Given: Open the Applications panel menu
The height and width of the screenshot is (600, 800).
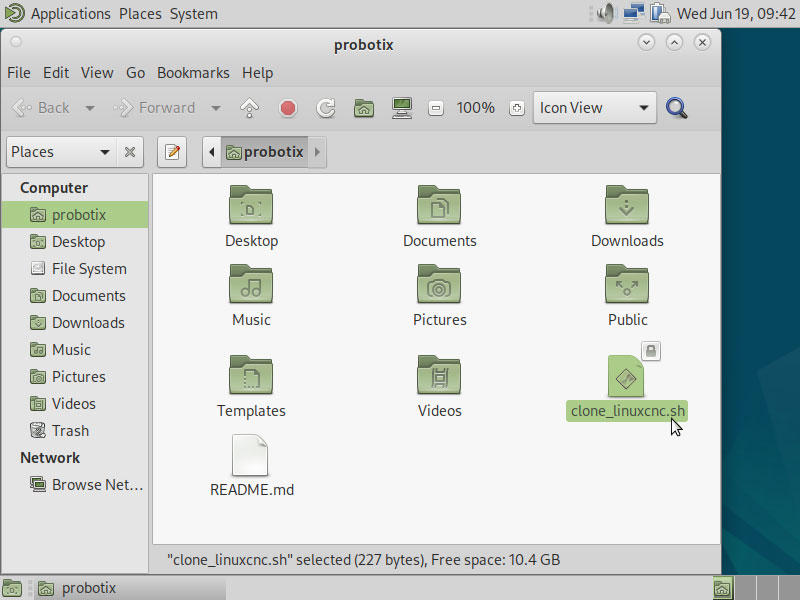Looking at the screenshot, I should (70, 14).
